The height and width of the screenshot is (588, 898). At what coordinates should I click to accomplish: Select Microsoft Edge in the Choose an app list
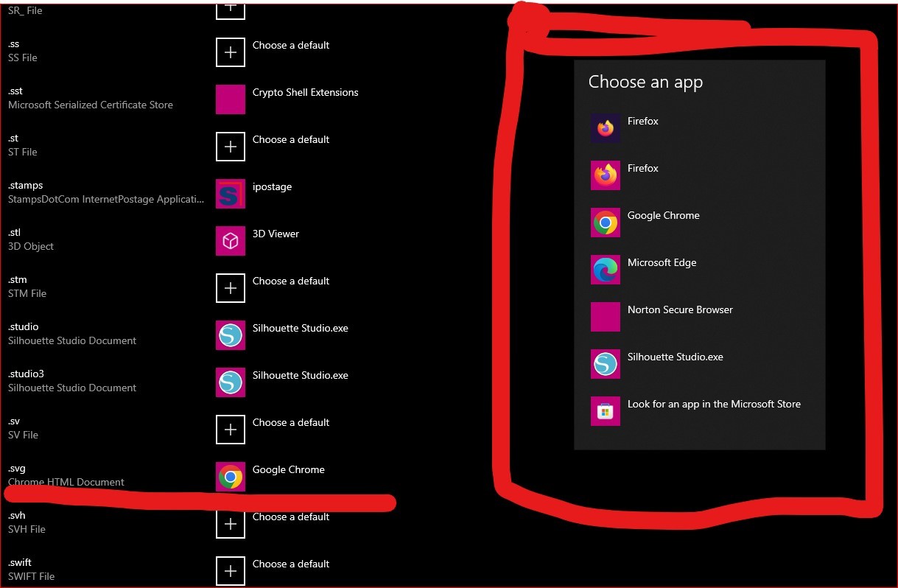(605, 270)
